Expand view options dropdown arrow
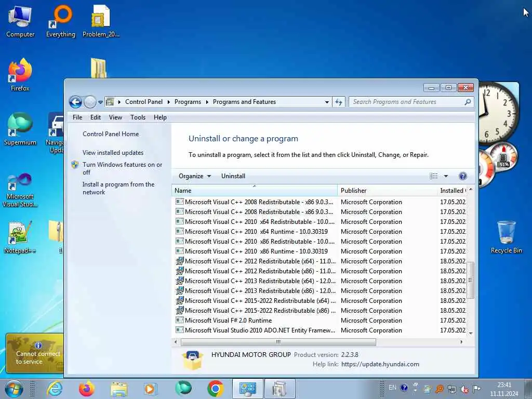532x399 pixels. pyautogui.click(x=446, y=176)
